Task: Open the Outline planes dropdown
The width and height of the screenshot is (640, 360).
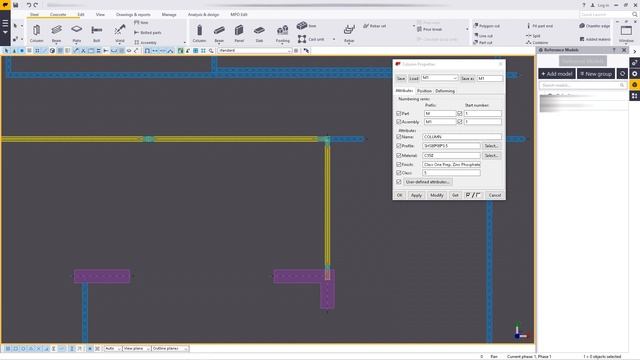Action: 170,349
